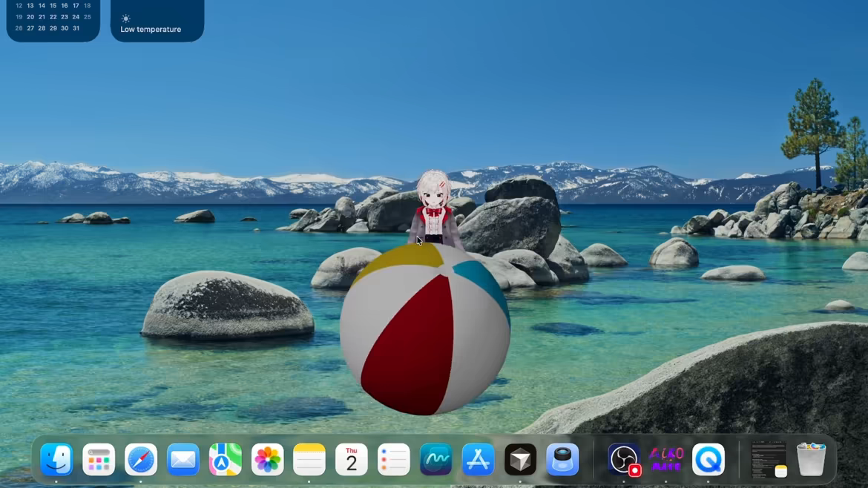Open the Mail app icon
The image size is (868, 488).
[x=183, y=459]
